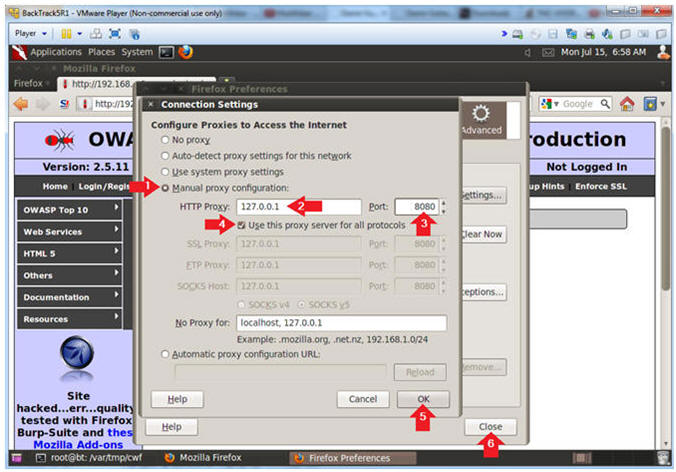Screen dimensions: 676x472
Task: Click Help in Firefox Preferences window
Action: pos(172,427)
